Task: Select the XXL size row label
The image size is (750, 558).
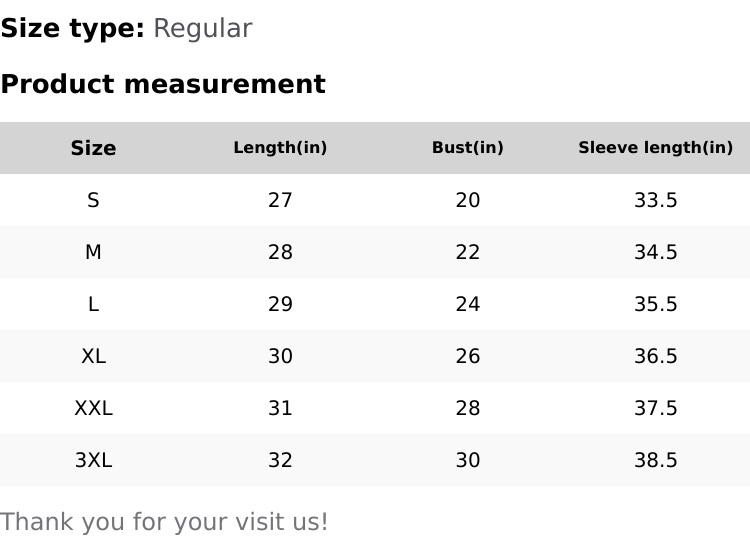Action: coord(93,408)
